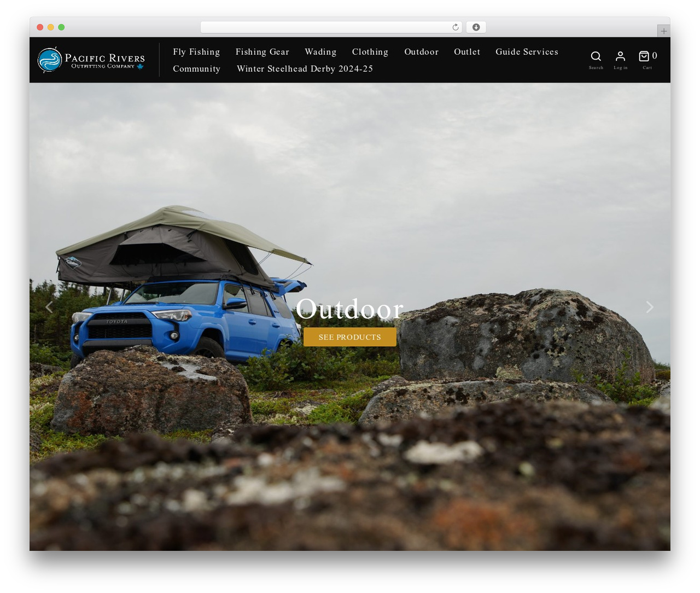Open a new tab with plus button

point(663,31)
